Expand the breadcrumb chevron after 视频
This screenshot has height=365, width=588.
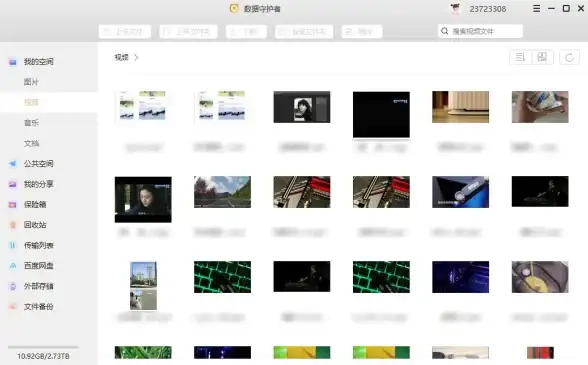coord(136,57)
